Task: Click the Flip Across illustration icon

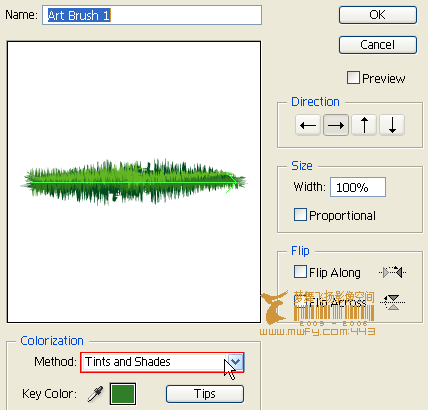Action: click(x=393, y=302)
